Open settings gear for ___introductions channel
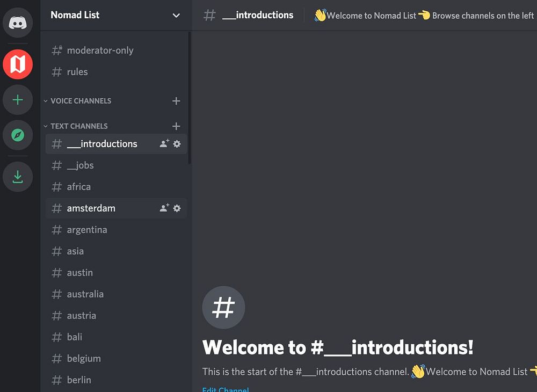This screenshot has height=392, width=537. pos(177,144)
